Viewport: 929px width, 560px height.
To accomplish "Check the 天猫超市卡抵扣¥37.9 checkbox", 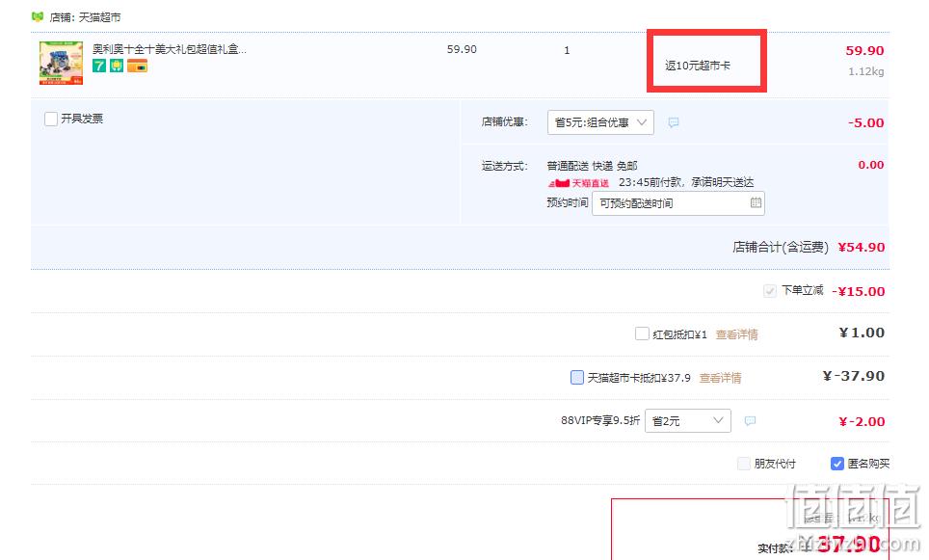I will click(576, 377).
